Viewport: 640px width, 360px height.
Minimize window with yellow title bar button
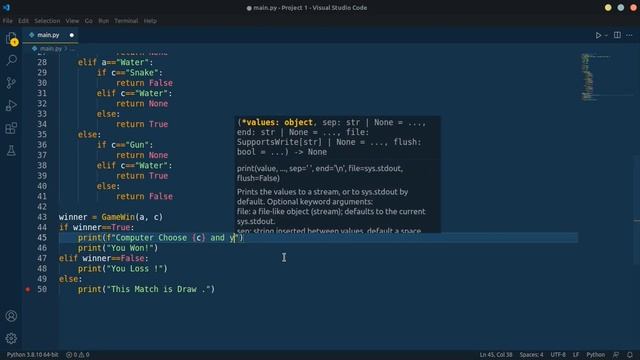click(608, 7)
